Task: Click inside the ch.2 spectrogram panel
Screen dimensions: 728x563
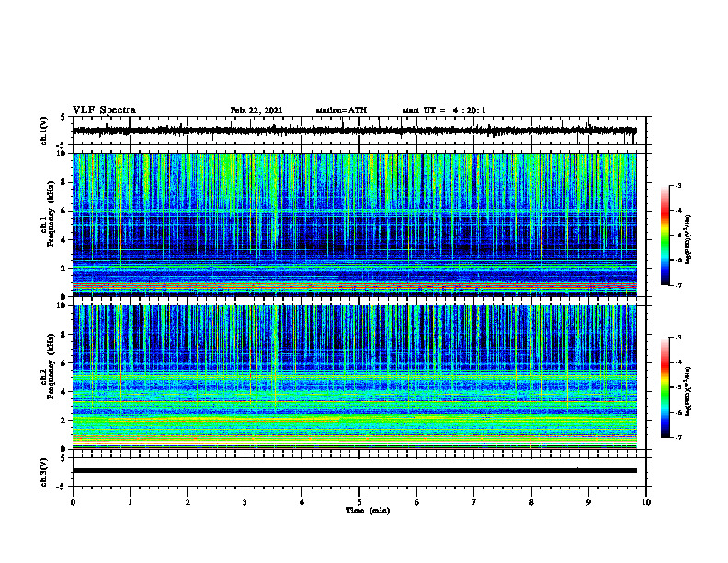Action: [354, 377]
